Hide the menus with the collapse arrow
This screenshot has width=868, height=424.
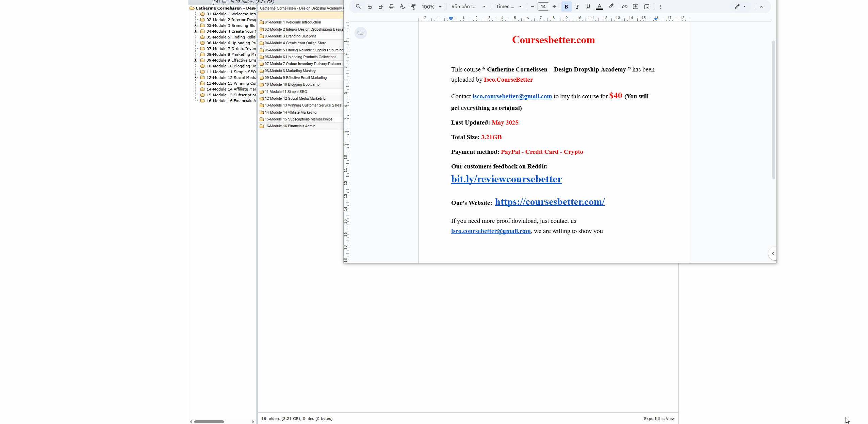761,6
